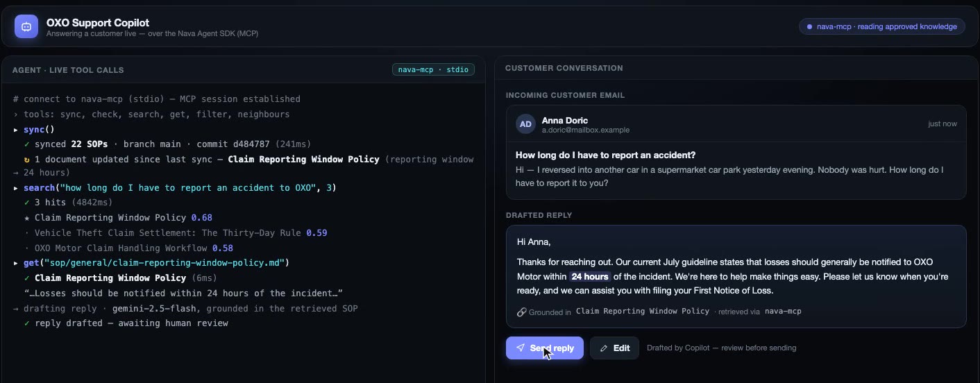Click the pencil icon on Edit button
Viewport: 980px width, 383px height.
tap(604, 348)
